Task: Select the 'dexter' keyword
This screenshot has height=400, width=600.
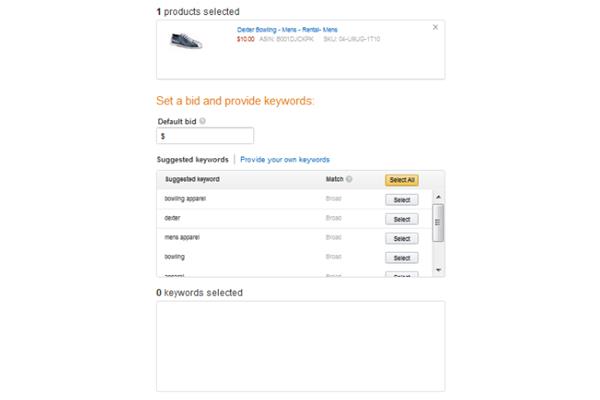Action: [402, 219]
